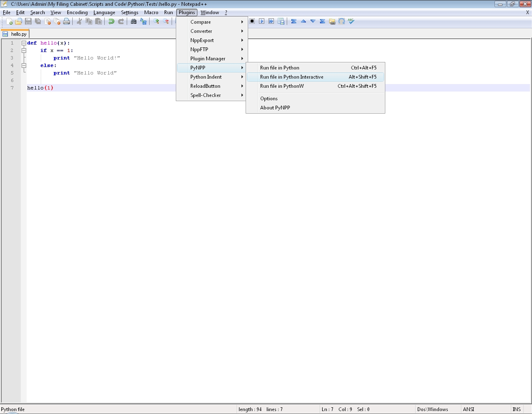Open the Encoding menu
Screen dimensions: 532x414
(x=77, y=12)
